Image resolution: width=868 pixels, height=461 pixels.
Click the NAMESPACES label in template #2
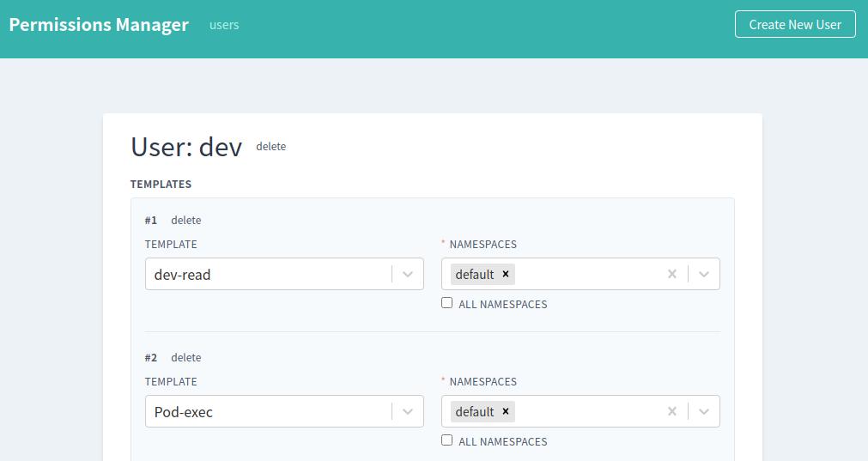pos(483,381)
